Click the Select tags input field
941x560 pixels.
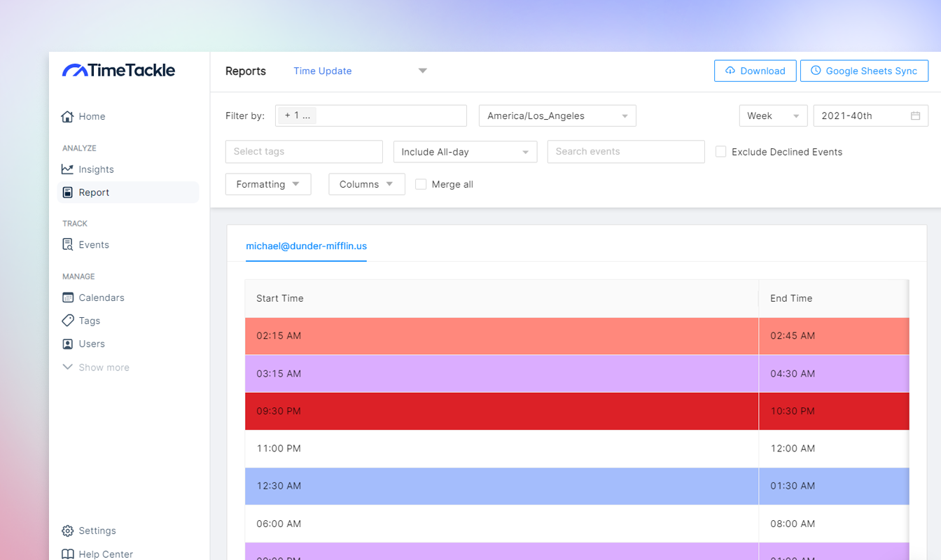[304, 152]
